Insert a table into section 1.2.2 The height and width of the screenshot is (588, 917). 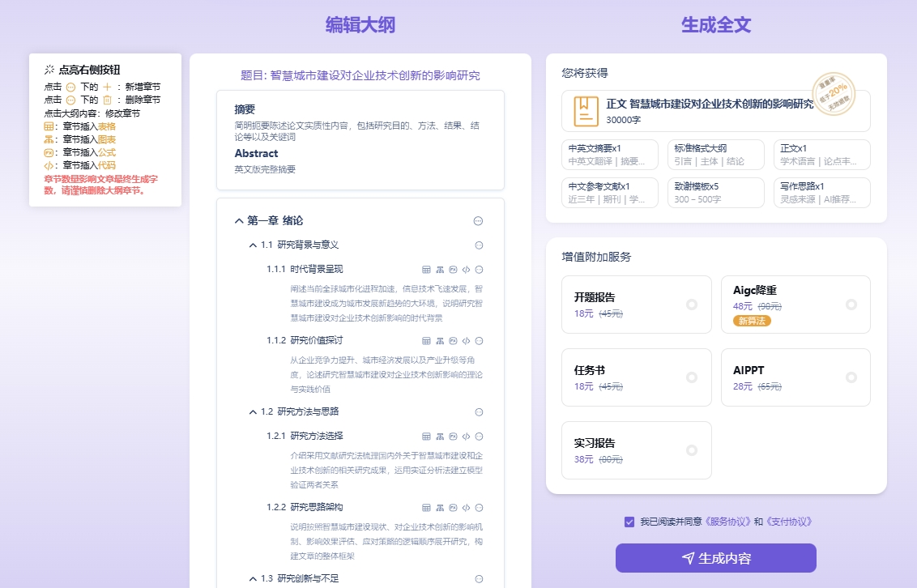point(425,508)
